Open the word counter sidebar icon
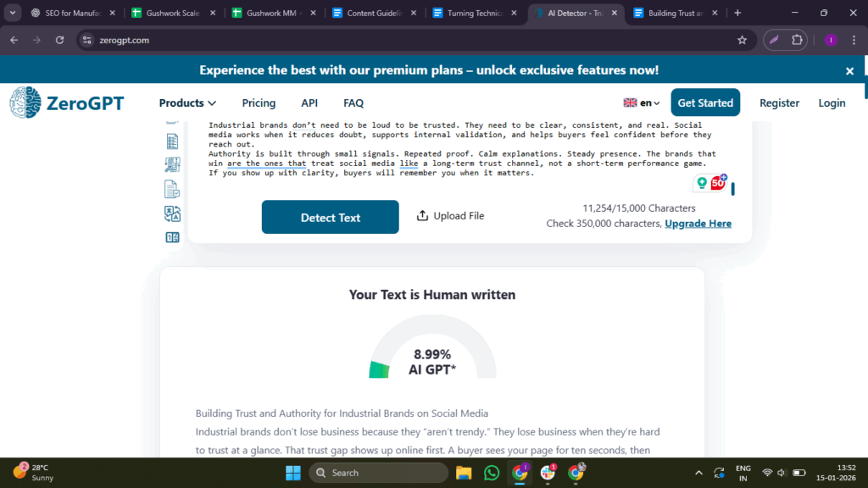 click(x=172, y=237)
